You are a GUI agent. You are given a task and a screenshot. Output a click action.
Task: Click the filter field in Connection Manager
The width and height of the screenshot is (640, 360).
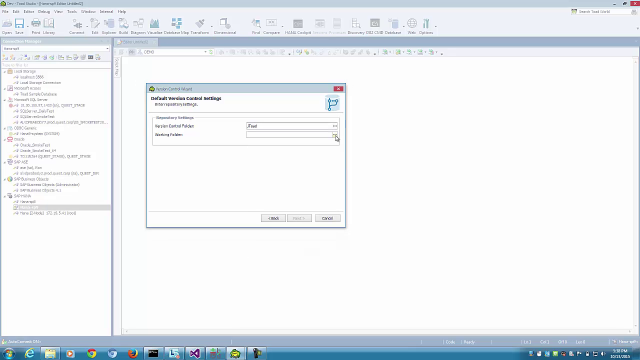pos(56,65)
